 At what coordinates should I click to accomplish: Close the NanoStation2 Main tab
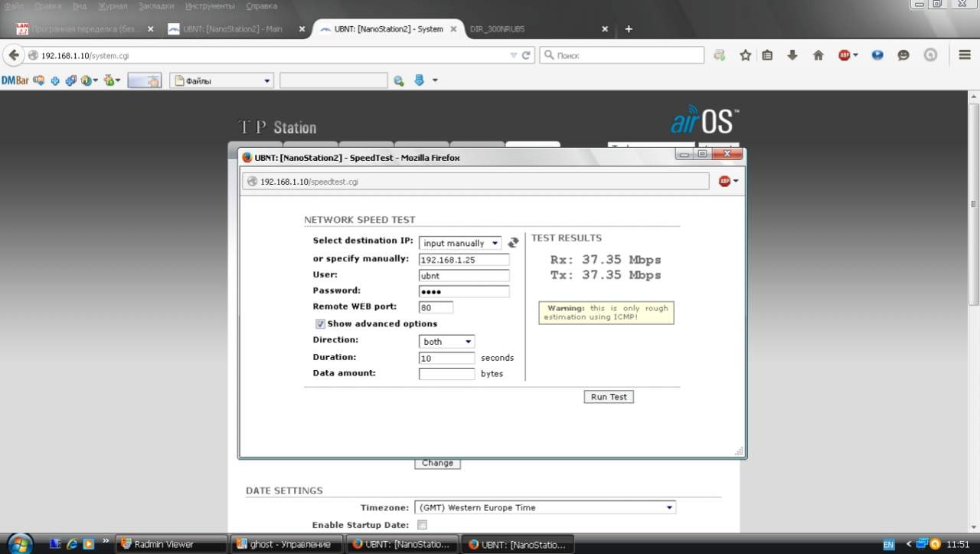pos(302,29)
